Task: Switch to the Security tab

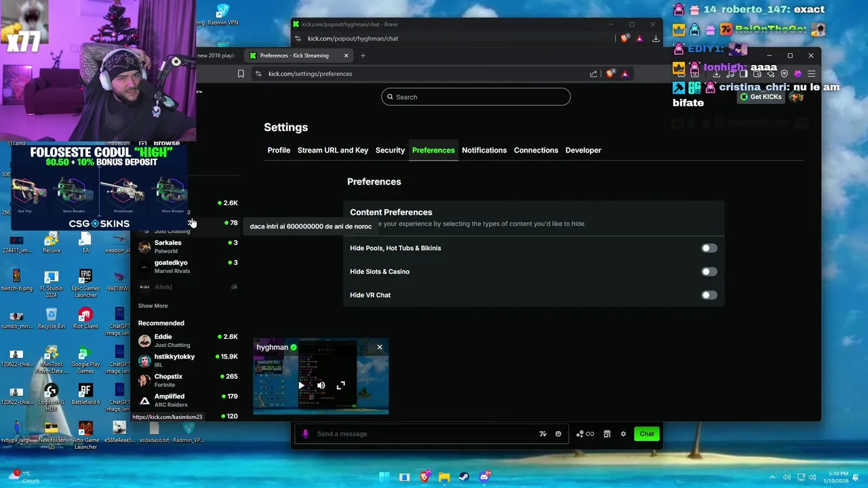Action: pos(390,150)
